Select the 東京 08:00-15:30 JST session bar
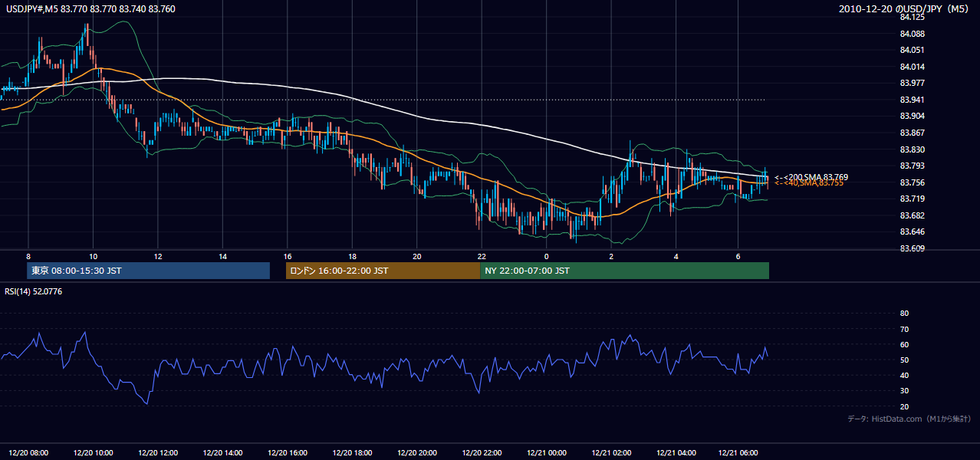 pyautogui.click(x=148, y=271)
